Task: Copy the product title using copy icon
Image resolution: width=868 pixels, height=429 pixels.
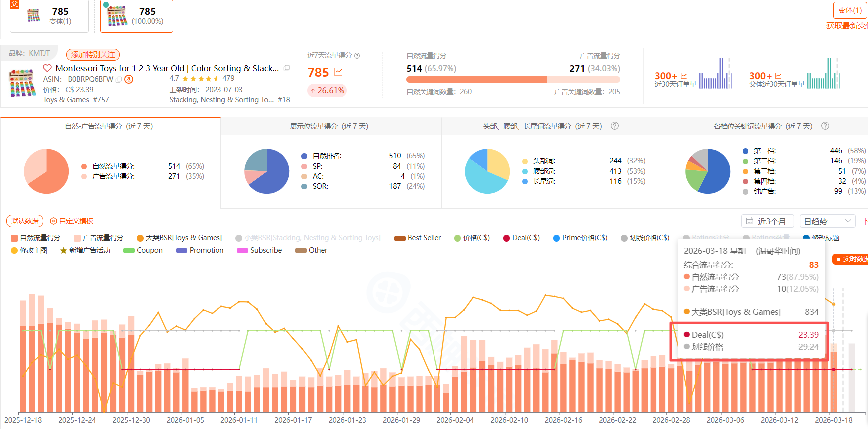Action: click(287, 68)
